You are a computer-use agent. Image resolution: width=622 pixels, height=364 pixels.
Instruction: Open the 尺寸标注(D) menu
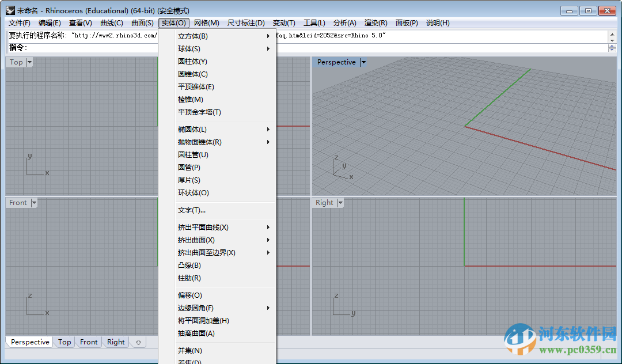[x=246, y=23]
